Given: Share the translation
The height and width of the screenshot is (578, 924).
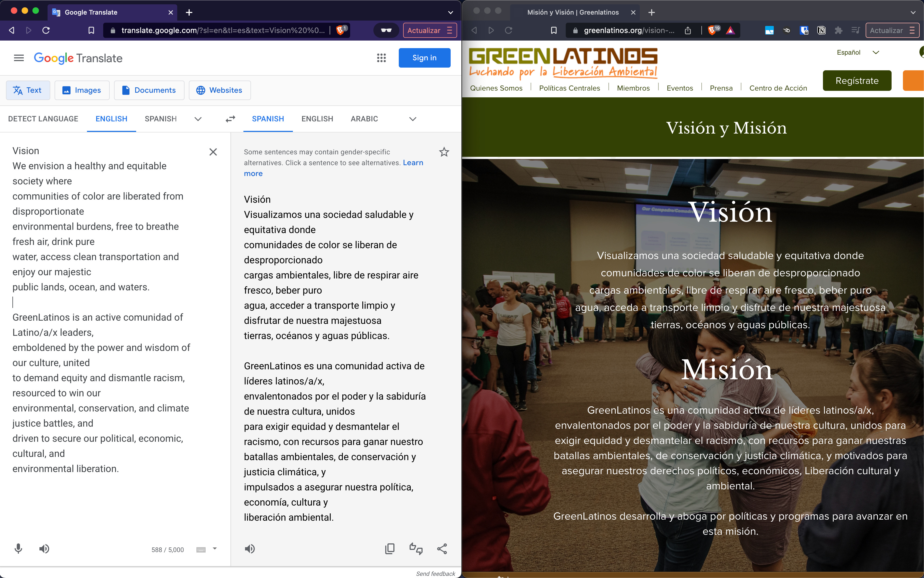Looking at the screenshot, I should click(442, 549).
